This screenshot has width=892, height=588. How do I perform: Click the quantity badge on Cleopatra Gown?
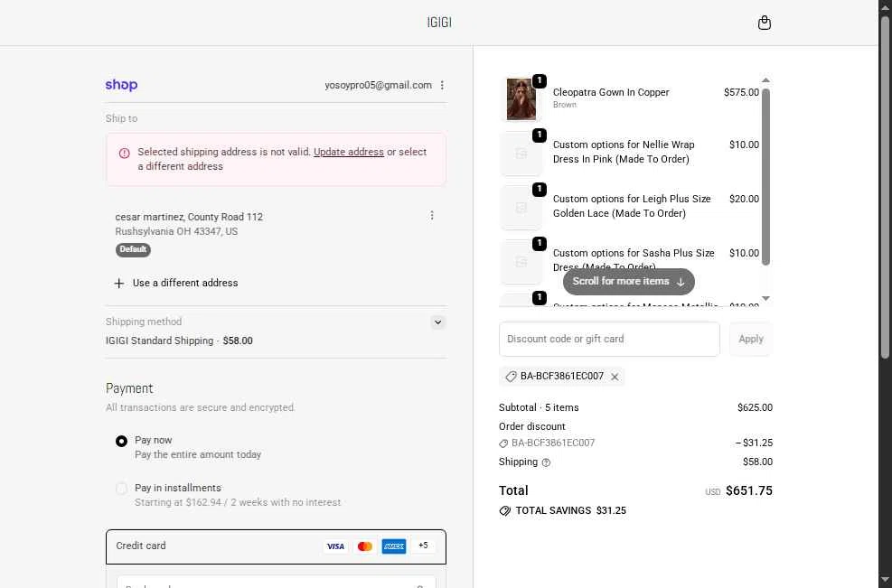[539, 81]
